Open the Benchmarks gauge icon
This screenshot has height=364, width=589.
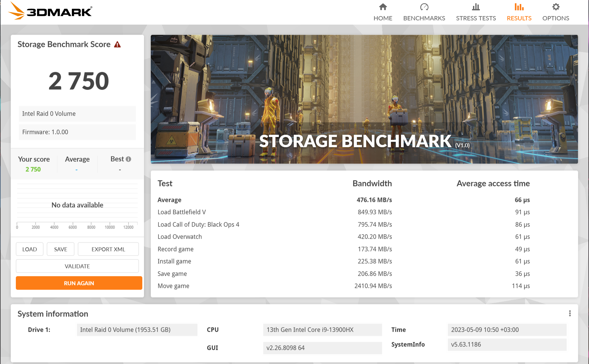424,7
